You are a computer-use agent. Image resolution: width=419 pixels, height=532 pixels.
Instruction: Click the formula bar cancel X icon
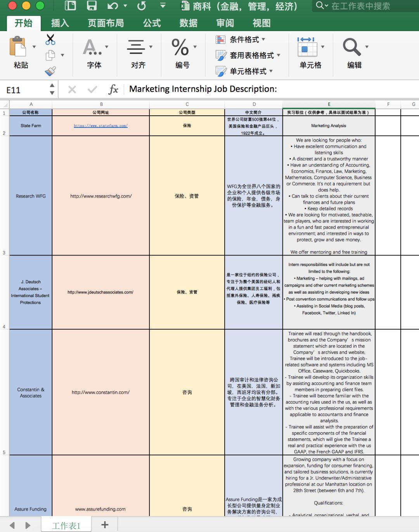coord(72,90)
